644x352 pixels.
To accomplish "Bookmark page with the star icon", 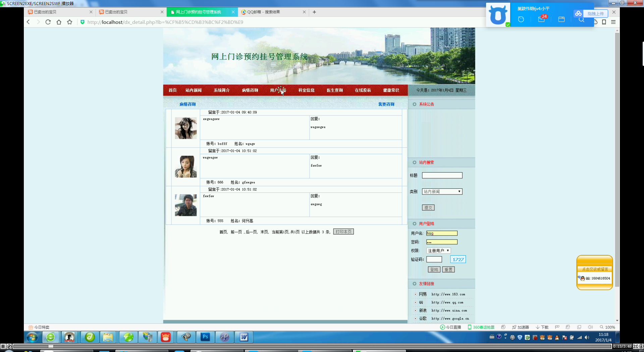I will click(x=69, y=22).
